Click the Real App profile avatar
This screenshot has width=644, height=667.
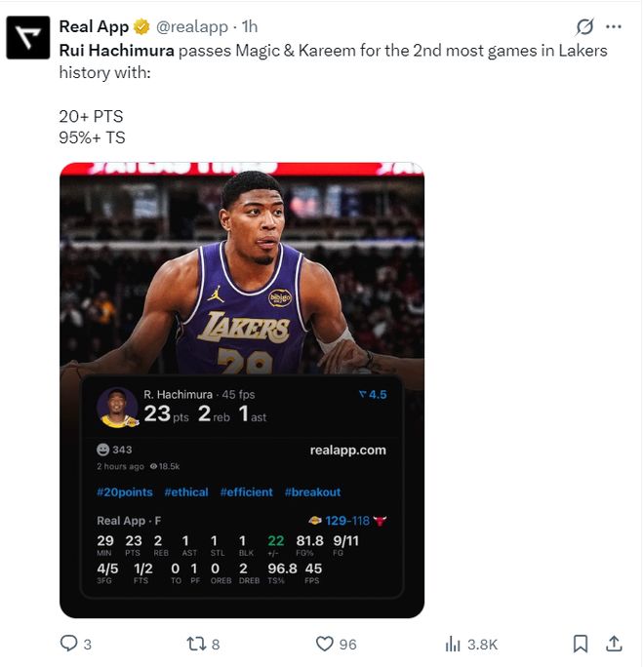coord(28,38)
